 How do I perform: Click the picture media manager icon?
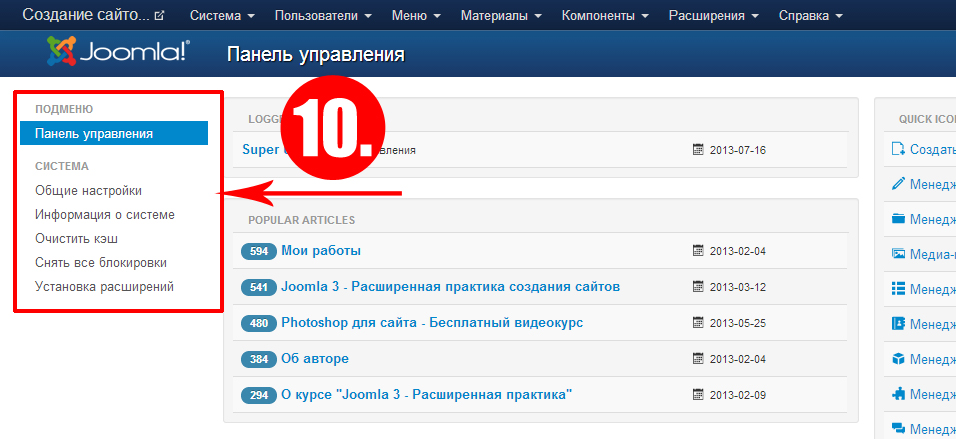click(x=897, y=254)
